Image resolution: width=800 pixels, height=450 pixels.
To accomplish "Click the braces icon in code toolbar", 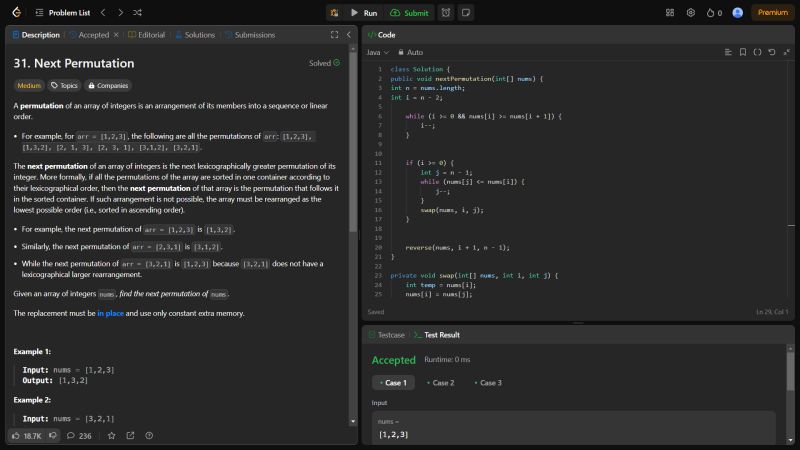I will 757,52.
